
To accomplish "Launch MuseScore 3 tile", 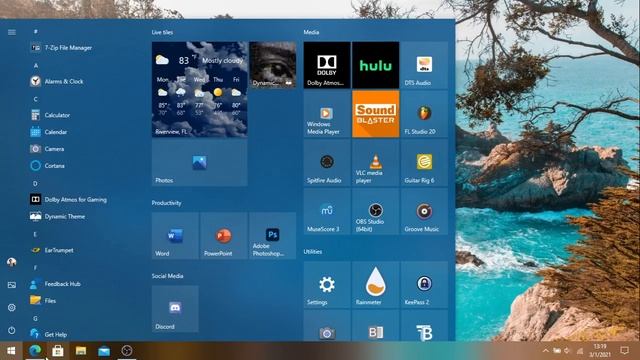I will pyautogui.click(x=327, y=211).
